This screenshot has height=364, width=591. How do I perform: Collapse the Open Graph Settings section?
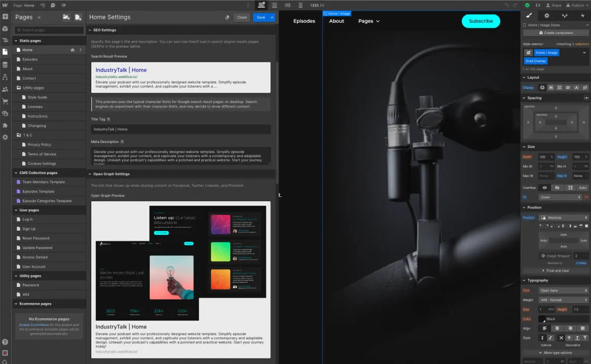[90, 174]
